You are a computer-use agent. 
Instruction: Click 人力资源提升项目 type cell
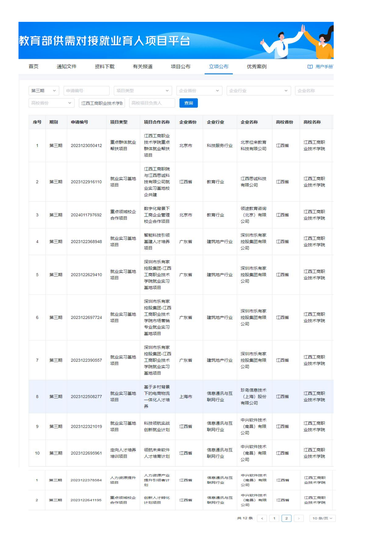pos(123,480)
